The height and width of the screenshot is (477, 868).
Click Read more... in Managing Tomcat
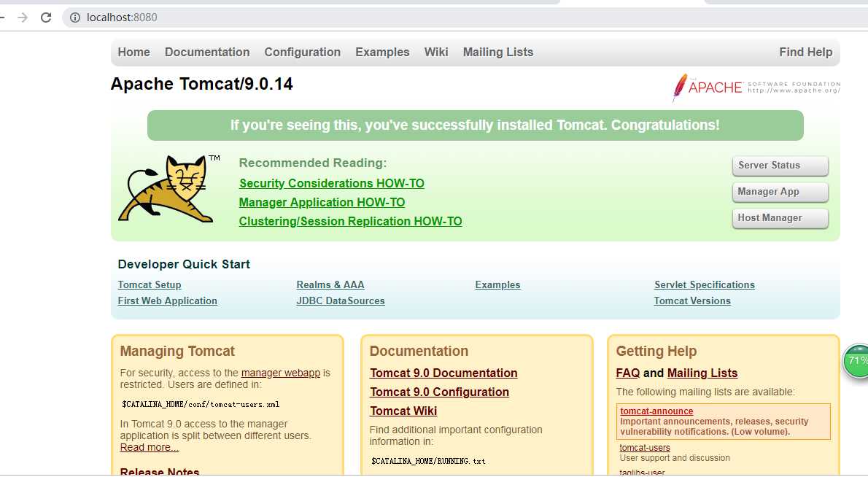[150, 447]
